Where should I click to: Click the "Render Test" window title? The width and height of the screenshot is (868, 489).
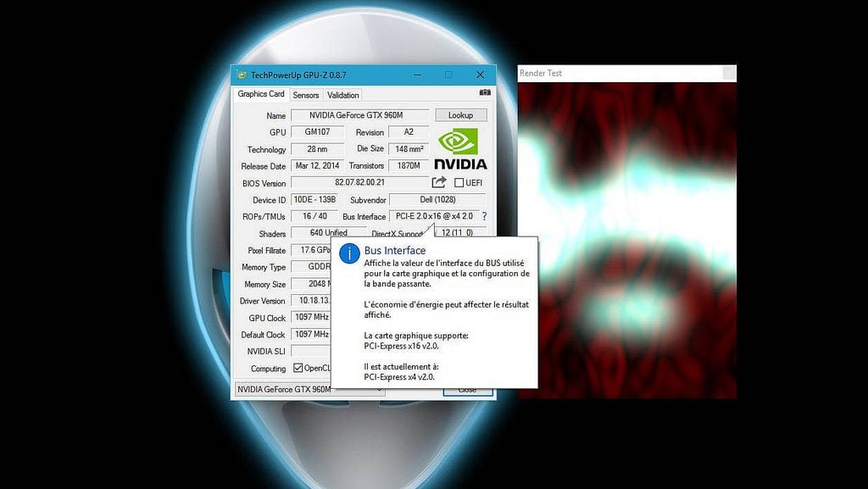[540, 73]
